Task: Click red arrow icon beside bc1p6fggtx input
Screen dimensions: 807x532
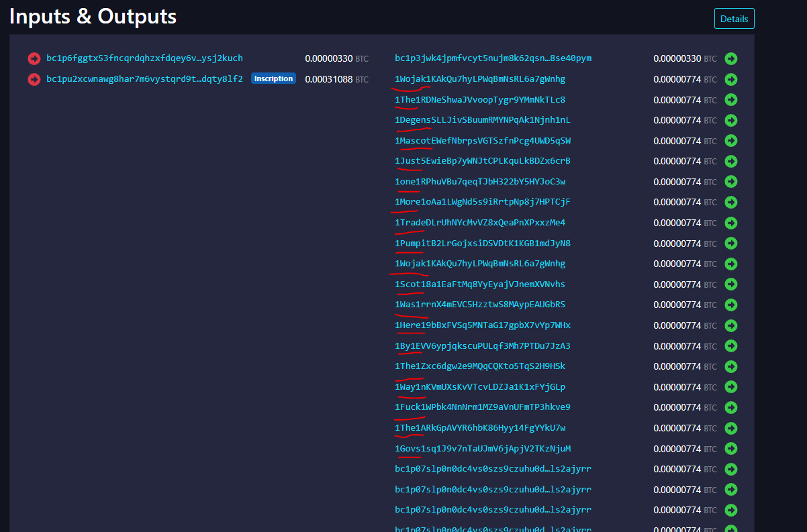Action: coord(34,59)
